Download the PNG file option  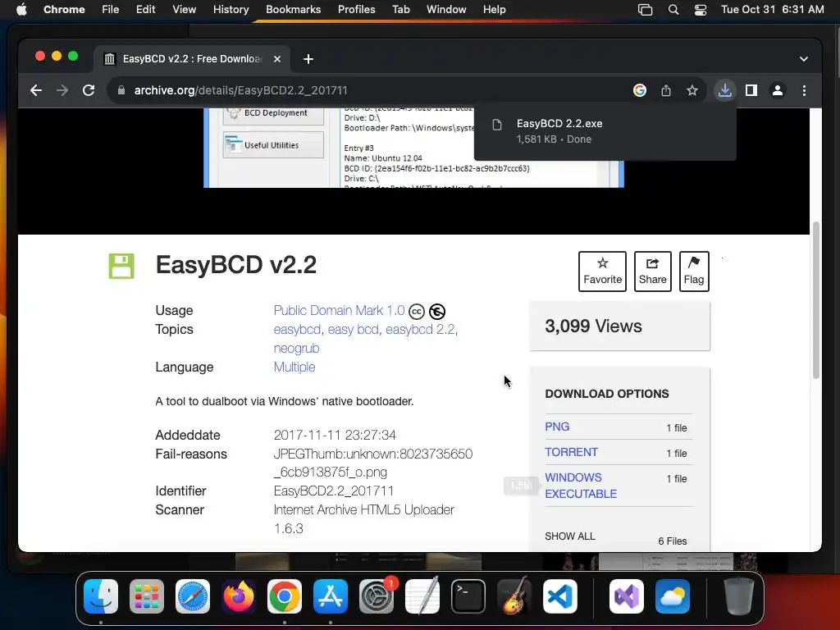click(x=557, y=427)
